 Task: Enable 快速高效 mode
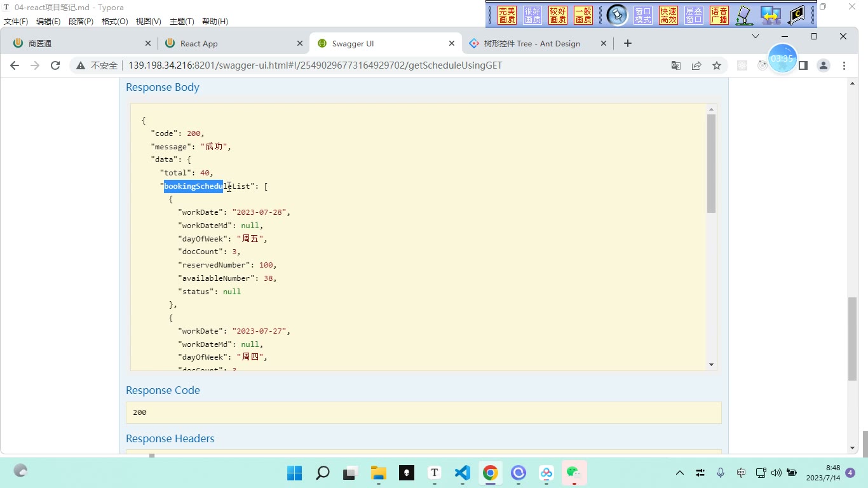click(x=668, y=15)
